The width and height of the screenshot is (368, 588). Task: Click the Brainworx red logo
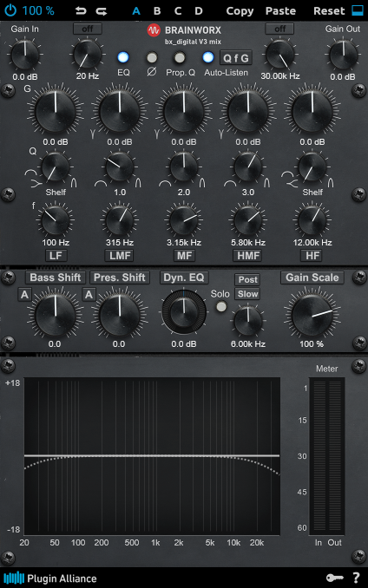click(x=154, y=30)
